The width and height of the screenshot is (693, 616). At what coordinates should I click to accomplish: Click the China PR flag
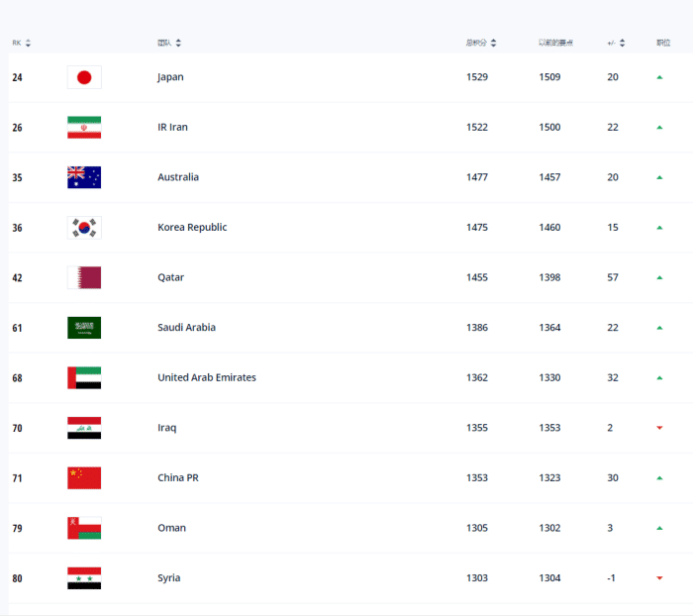[84, 478]
